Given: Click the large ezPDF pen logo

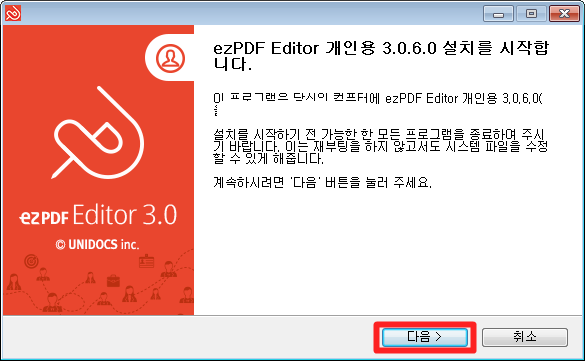Looking at the screenshot, I should coord(98,133).
